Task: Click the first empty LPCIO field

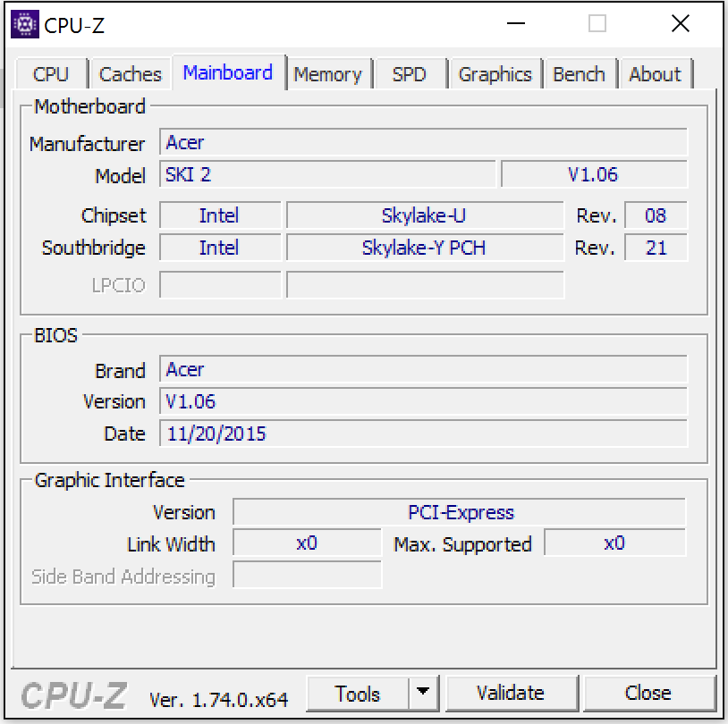Action: pyautogui.click(x=220, y=284)
